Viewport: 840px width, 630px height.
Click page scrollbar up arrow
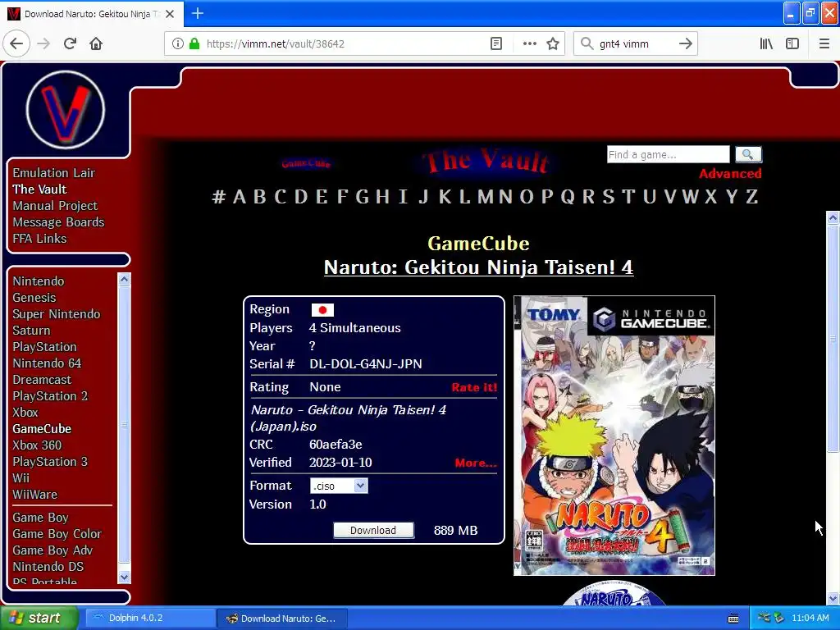[833, 217]
